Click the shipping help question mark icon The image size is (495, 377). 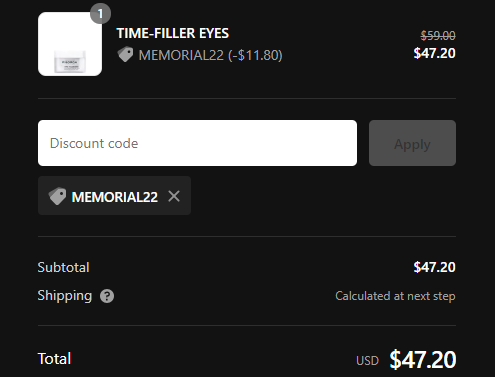pos(107,296)
